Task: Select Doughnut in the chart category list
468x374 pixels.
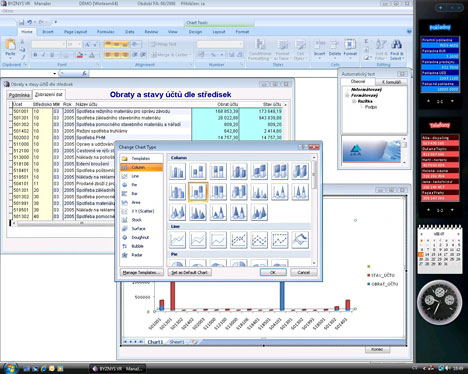Action: click(x=140, y=237)
